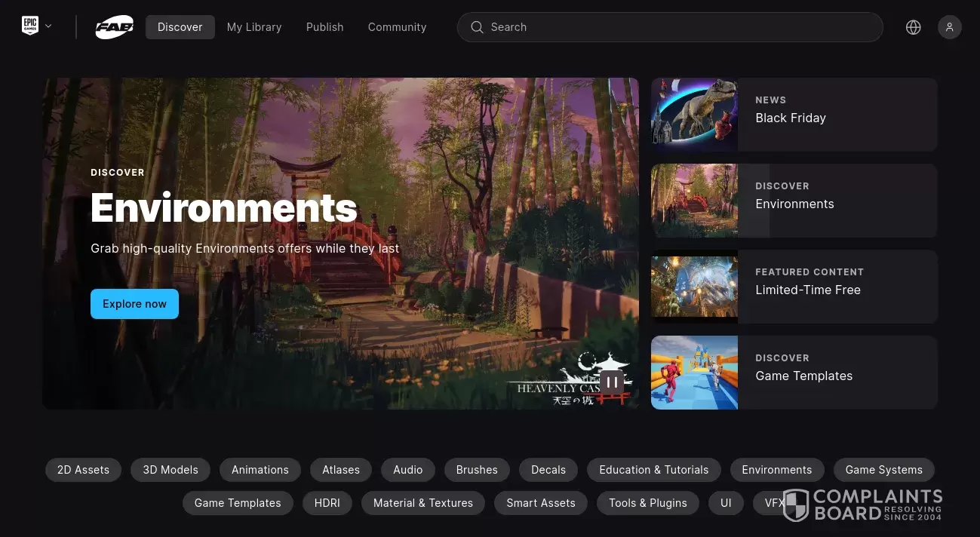Screen dimensions: 980x537
Task: Select the Education & Tutorials chip
Action: click(654, 470)
